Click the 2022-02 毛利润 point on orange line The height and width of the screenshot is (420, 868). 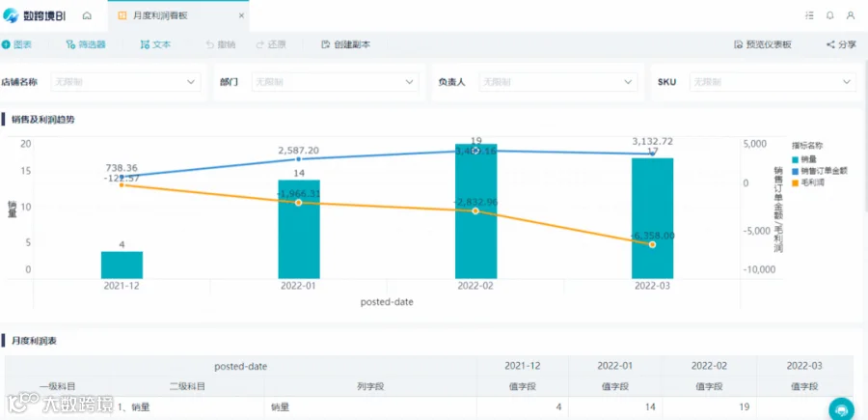click(x=475, y=211)
